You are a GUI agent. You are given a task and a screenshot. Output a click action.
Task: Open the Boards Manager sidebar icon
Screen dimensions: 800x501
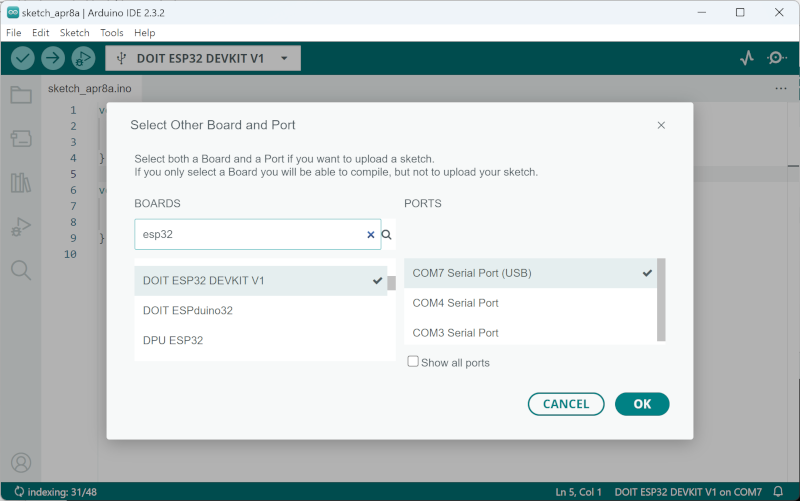pos(21,138)
